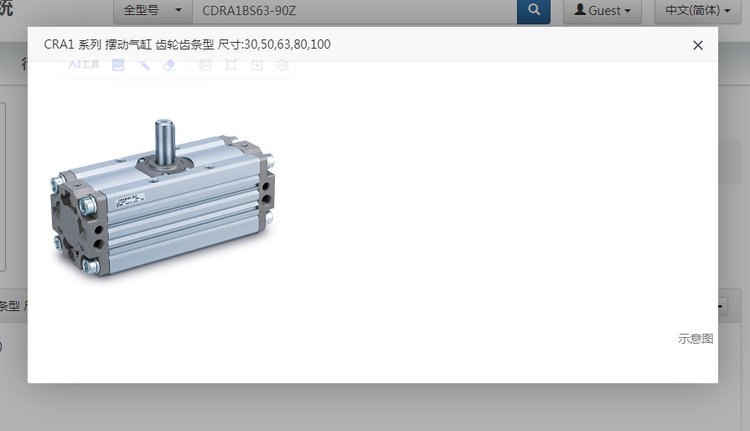Image resolution: width=750 pixels, height=431 pixels.
Task: Close the CRA1 series image dialog
Action: [x=698, y=45]
